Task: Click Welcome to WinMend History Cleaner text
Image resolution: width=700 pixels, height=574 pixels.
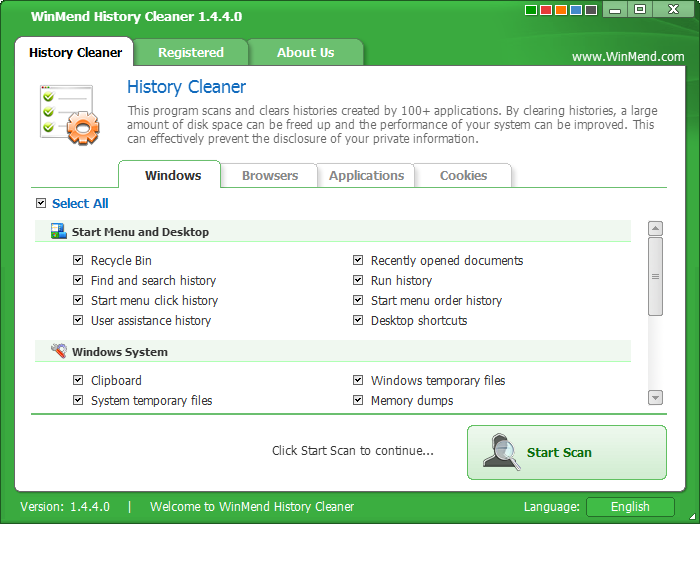Action: pyautogui.click(x=252, y=507)
